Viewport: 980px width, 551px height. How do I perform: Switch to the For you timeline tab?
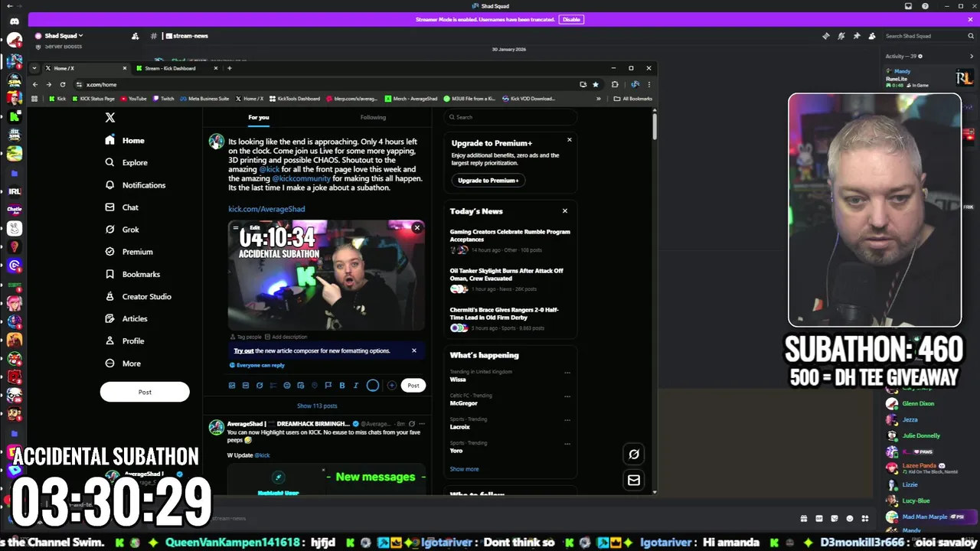pyautogui.click(x=259, y=117)
